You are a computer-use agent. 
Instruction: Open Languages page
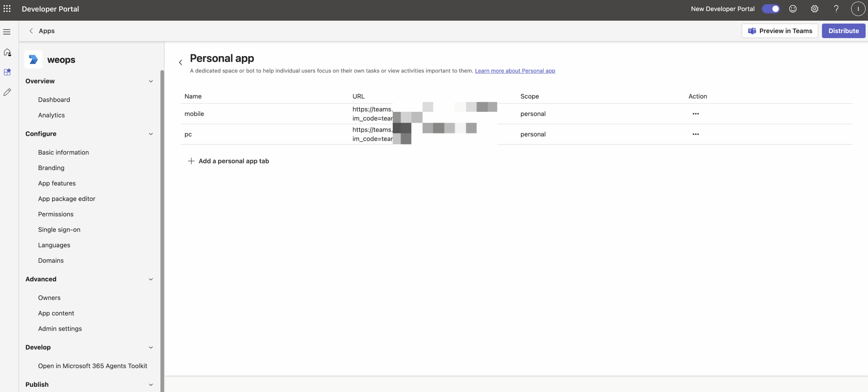[x=54, y=245]
